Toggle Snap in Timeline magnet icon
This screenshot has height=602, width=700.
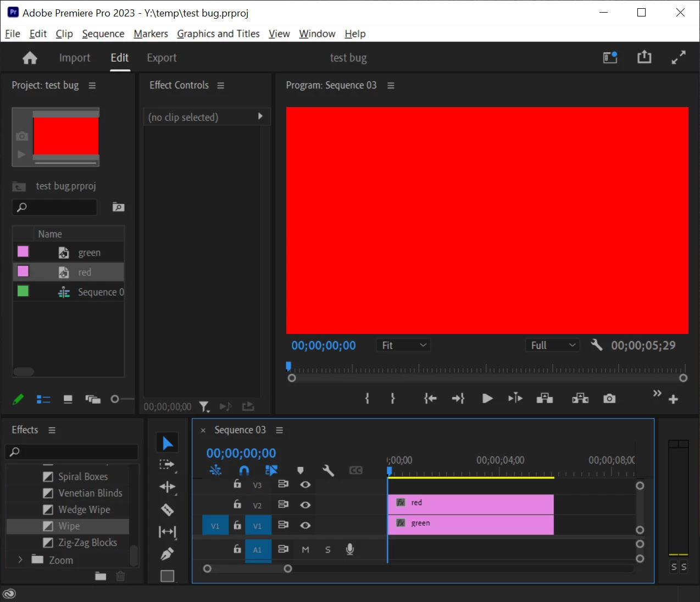pos(244,471)
